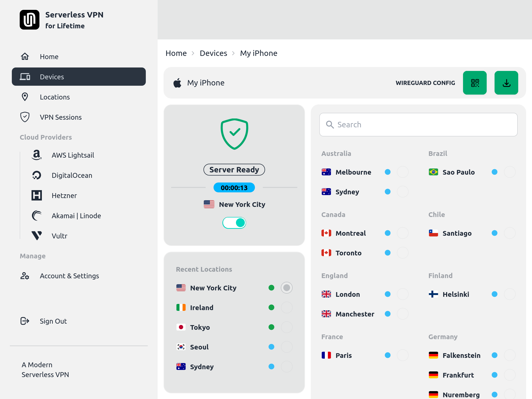532x399 pixels.
Task: Open Account & Settings
Action: click(69, 276)
